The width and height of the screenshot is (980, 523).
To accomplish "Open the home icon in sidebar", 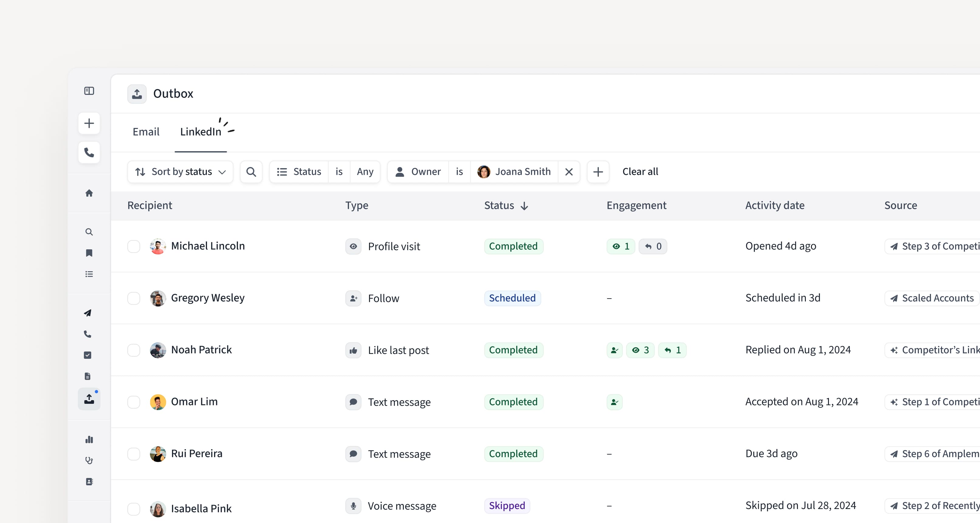I will tap(89, 193).
